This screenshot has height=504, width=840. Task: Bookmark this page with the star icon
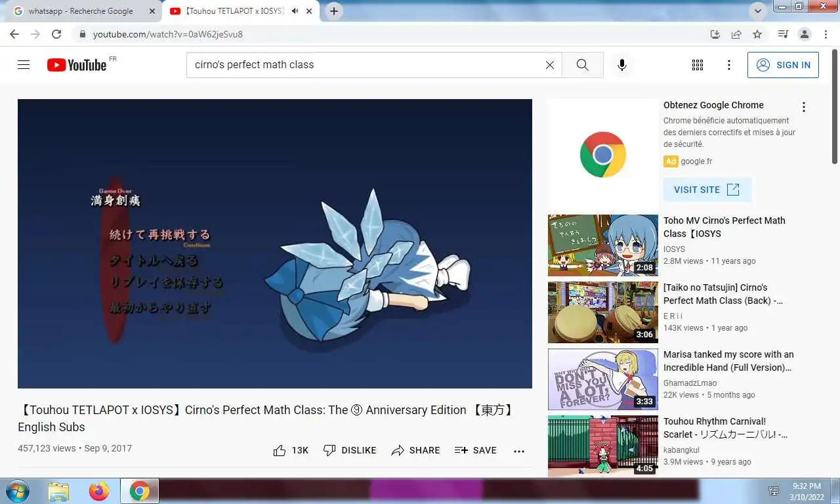coord(757,34)
